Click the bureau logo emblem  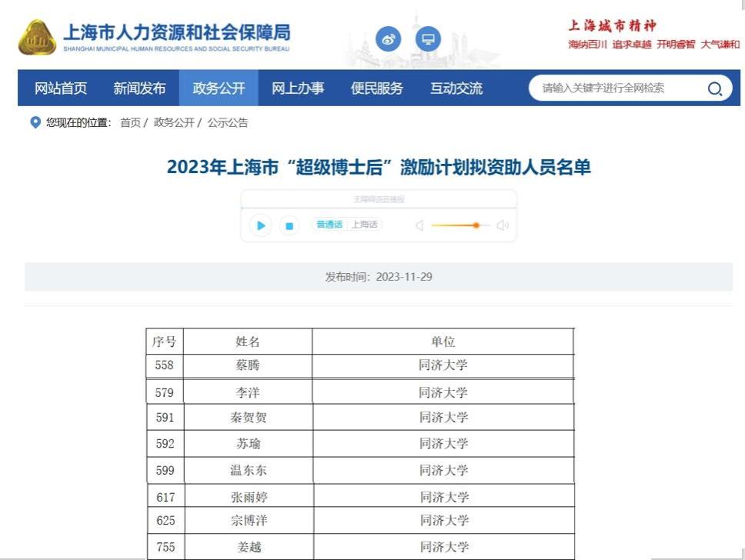pyautogui.click(x=37, y=38)
